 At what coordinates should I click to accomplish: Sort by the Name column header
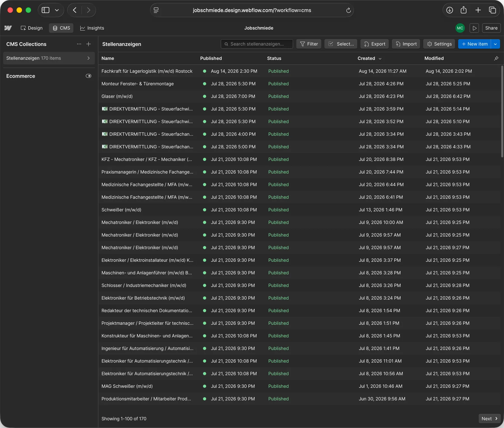click(x=108, y=58)
